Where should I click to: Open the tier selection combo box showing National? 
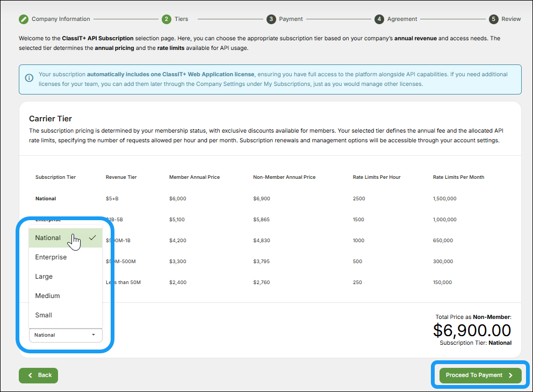(x=66, y=335)
